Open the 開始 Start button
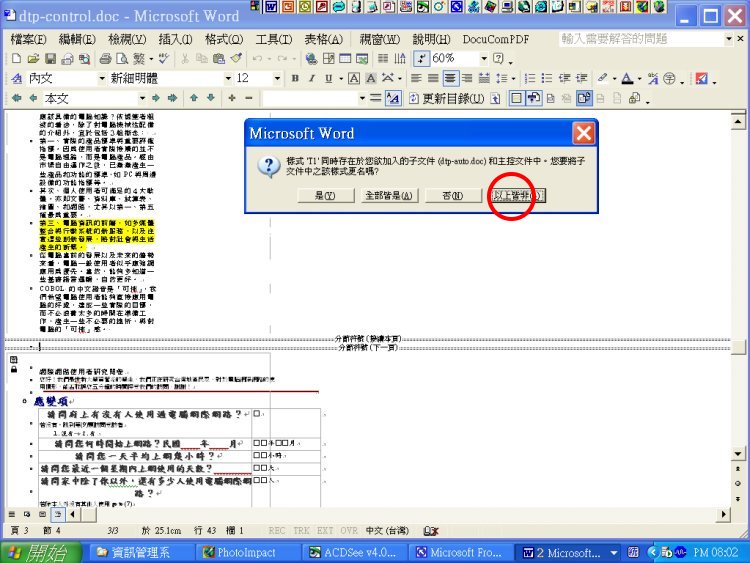Viewport: 750px width, 563px height. [x=41, y=552]
